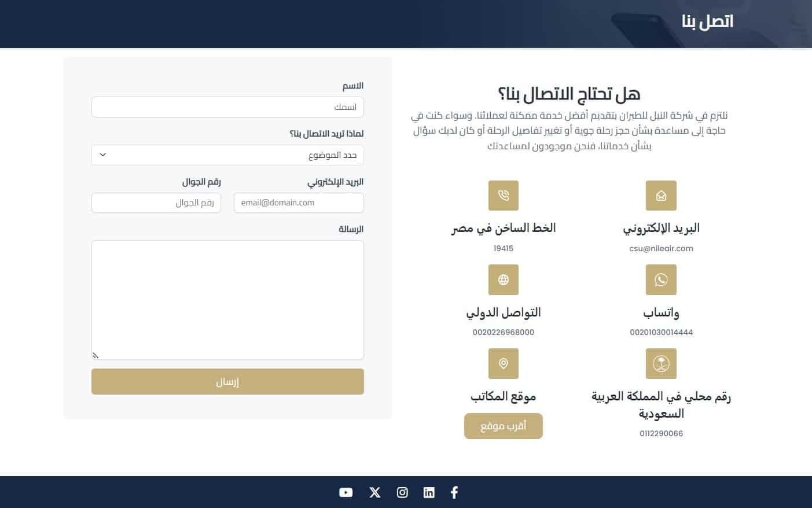Open the حدد الموضوع subject dropdown
Viewport: 812px width, 508px height.
[x=227, y=155]
